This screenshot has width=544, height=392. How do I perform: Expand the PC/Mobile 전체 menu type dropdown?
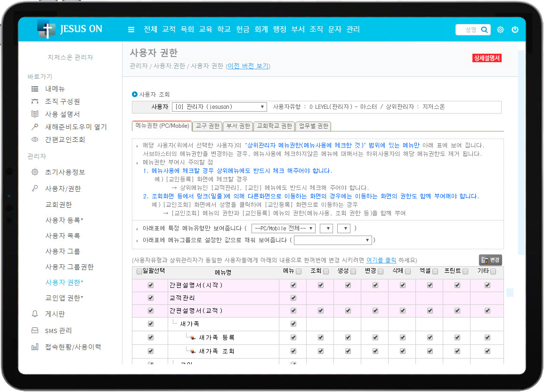283,229
